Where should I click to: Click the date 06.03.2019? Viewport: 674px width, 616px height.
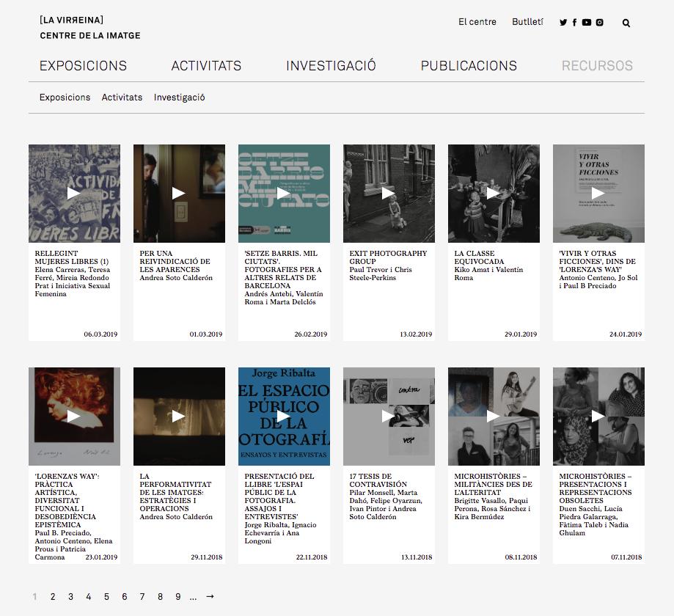click(x=100, y=334)
